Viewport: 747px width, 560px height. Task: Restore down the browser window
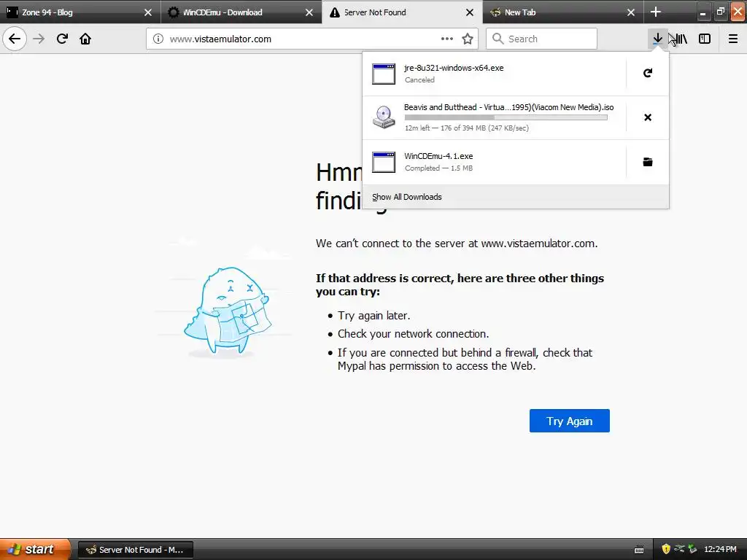pyautogui.click(x=720, y=12)
